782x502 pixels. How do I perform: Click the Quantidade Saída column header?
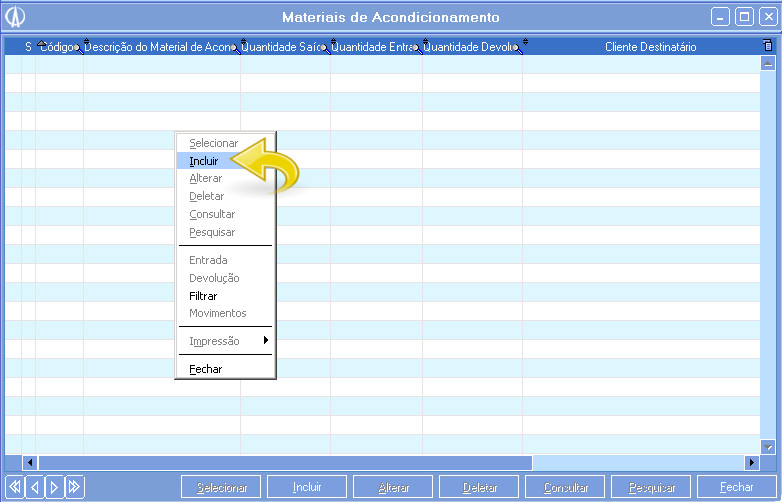coord(284,47)
